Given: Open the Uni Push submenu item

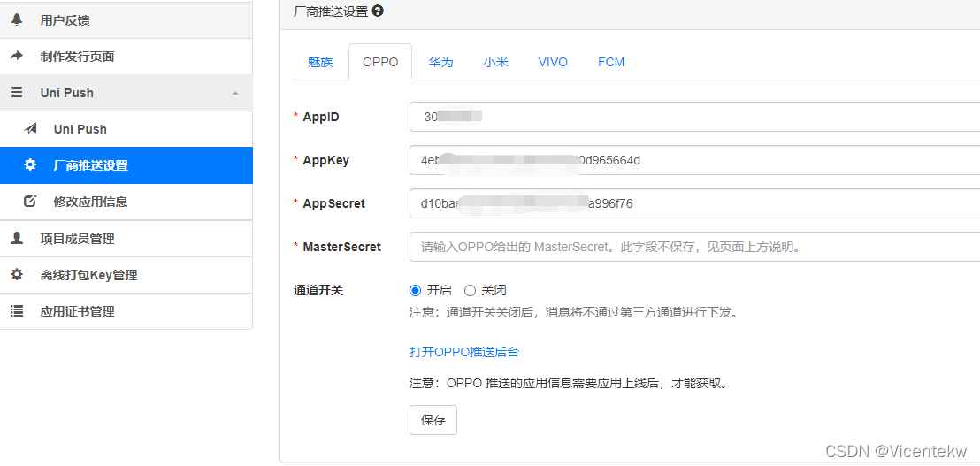Looking at the screenshot, I should (126, 129).
